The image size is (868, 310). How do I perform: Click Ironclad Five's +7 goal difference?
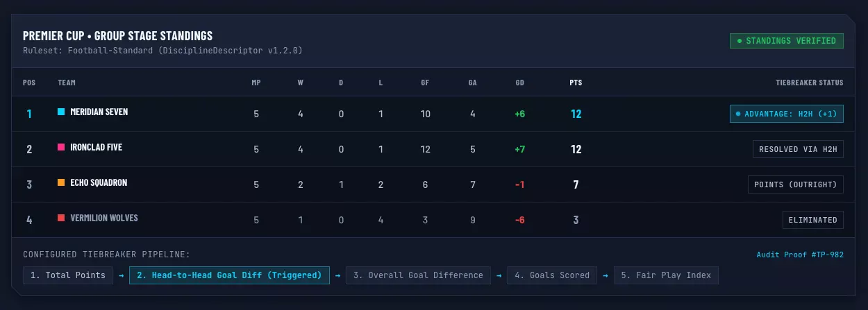coord(520,149)
